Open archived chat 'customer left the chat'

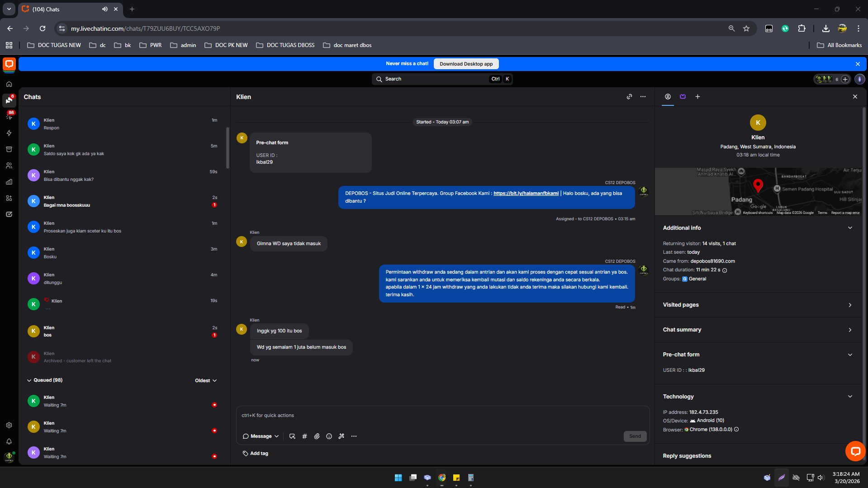(x=122, y=357)
